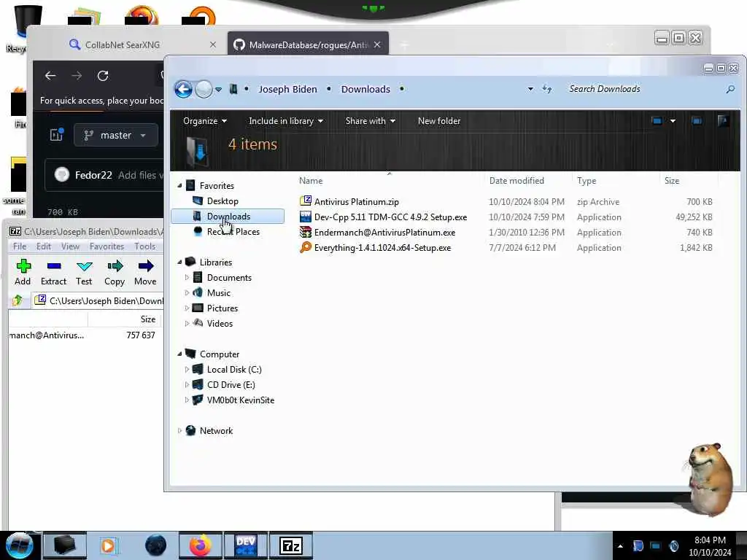Screen dimensions: 747x560
Task: Click browser reload button
Action: tap(103, 76)
